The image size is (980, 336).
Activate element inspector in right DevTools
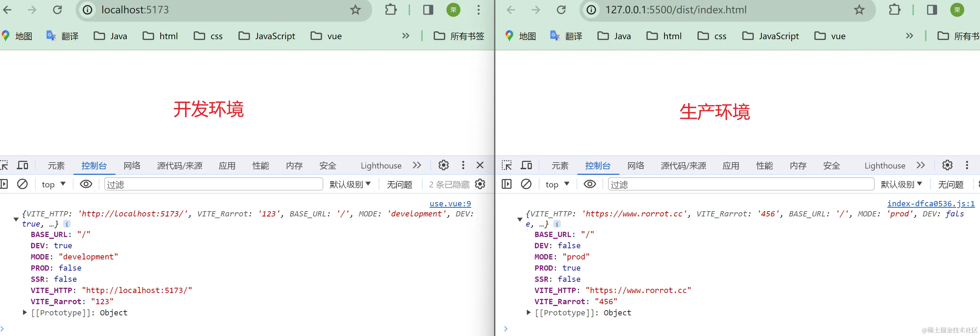click(x=507, y=165)
